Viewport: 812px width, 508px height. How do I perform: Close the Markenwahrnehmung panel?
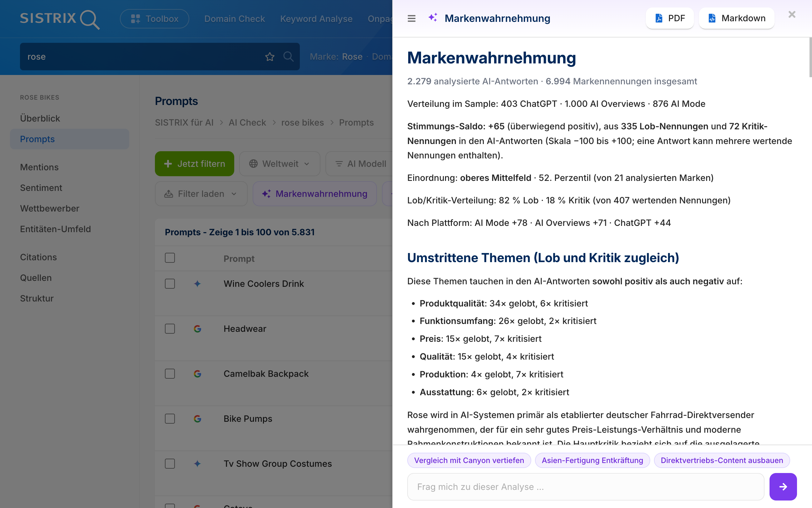tap(792, 14)
